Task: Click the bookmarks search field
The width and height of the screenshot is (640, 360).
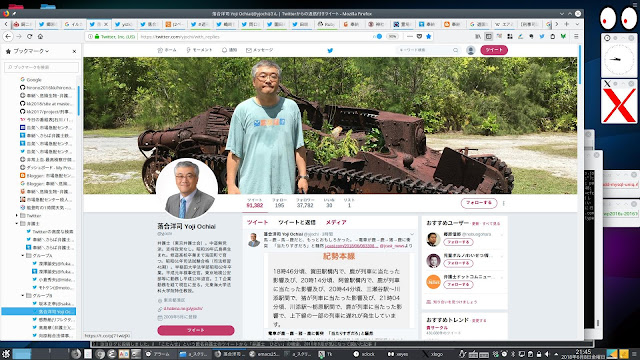Action: 41,67
